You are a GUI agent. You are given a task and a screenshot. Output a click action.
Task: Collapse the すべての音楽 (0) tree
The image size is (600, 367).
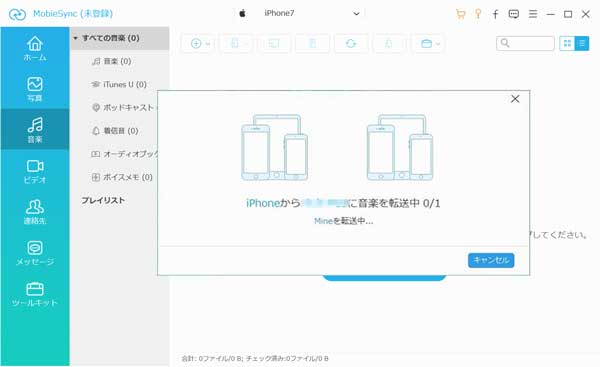[x=75, y=38]
